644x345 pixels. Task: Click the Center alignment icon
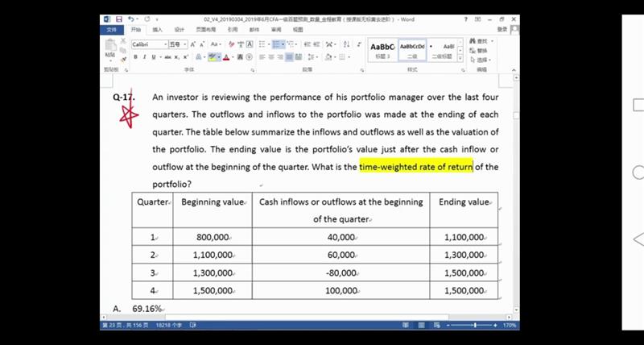[x=271, y=57]
